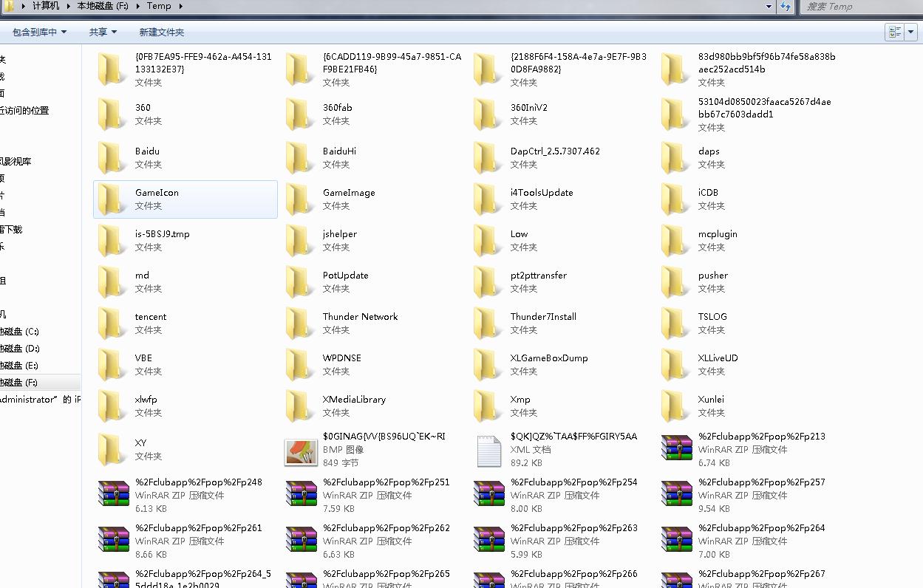Select the XML document file icon
The height and width of the screenshot is (588, 923).
click(x=488, y=451)
